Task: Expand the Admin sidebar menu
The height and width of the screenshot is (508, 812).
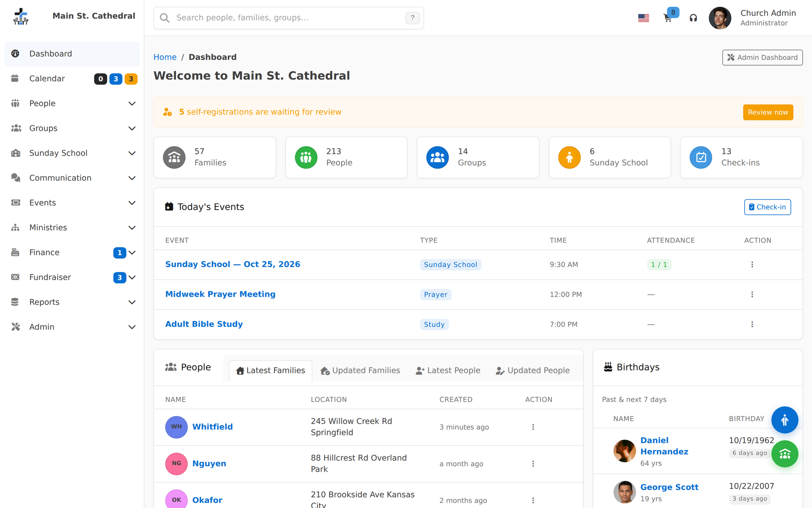Action: pyautogui.click(x=72, y=327)
